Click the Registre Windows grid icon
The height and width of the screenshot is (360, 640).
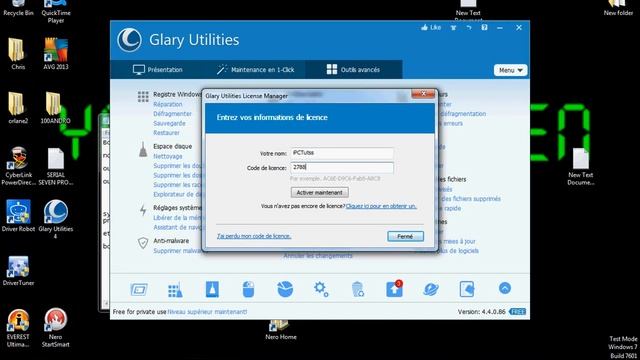pyautogui.click(x=143, y=97)
